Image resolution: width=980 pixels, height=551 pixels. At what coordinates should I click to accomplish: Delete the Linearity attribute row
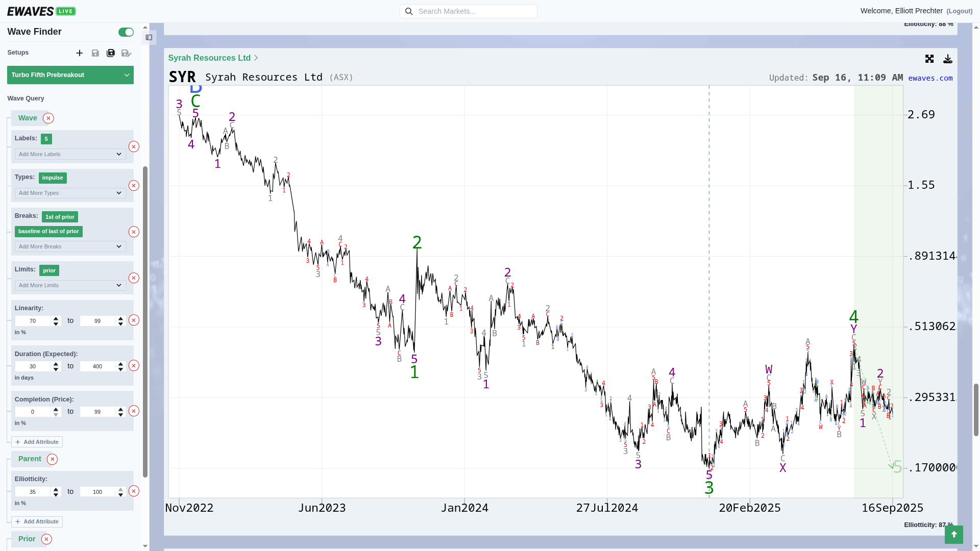134,320
